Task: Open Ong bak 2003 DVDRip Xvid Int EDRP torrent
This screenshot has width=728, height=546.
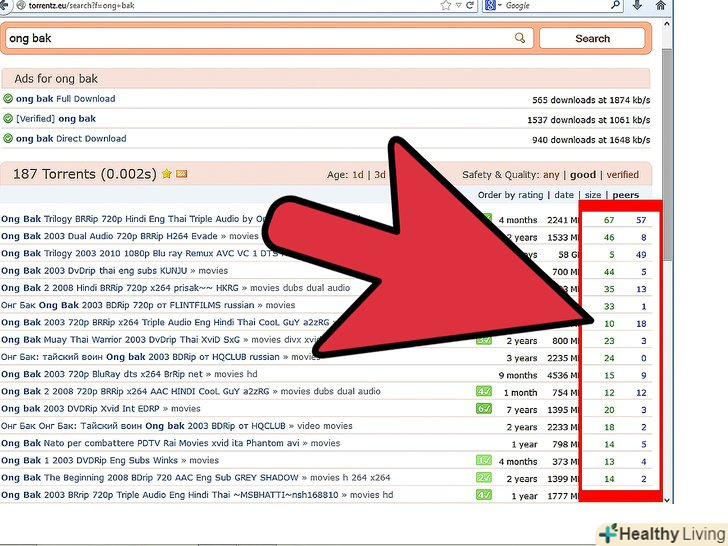Action: tap(80, 409)
